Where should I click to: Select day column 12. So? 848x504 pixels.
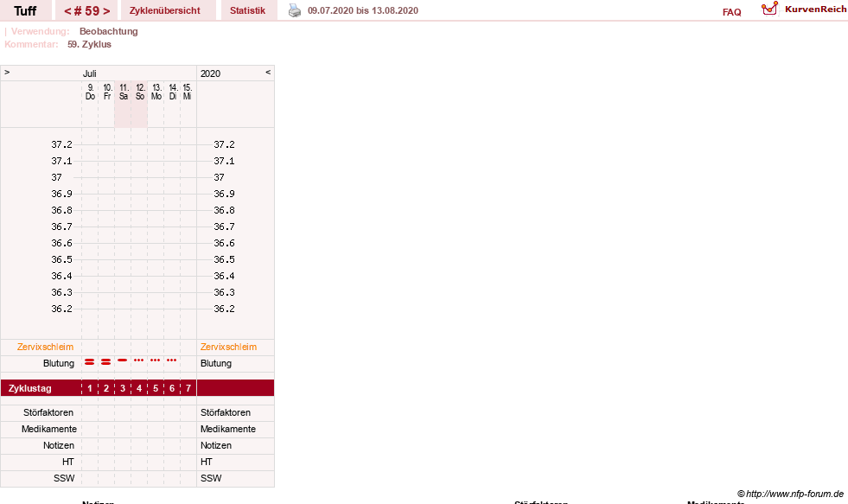pyautogui.click(x=139, y=92)
